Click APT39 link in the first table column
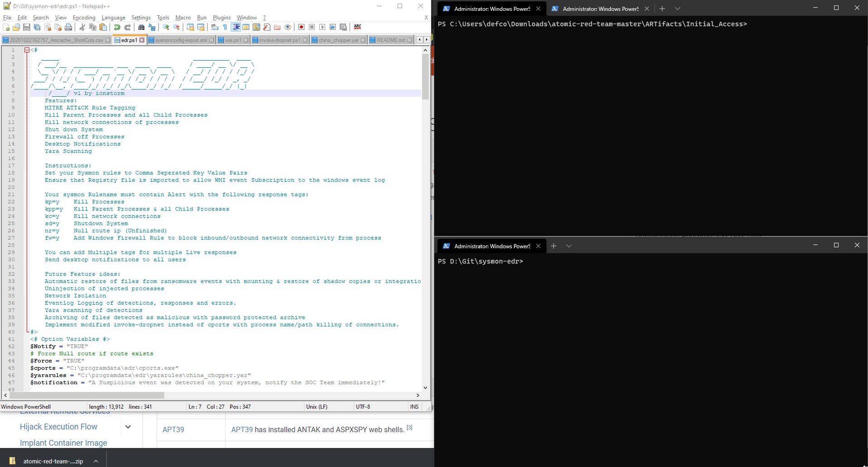The height and width of the screenshot is (467, 868). tap(173, 429)
